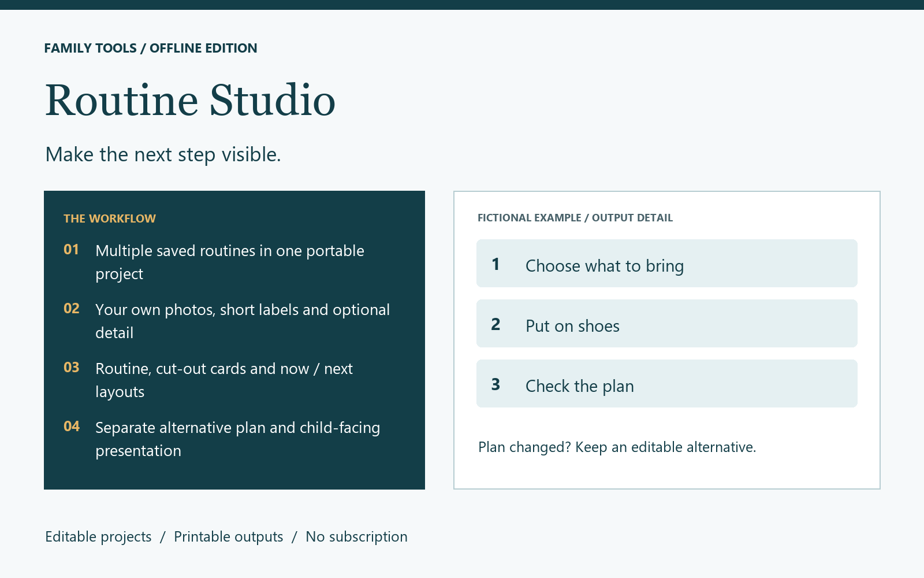Click the 'Make the next step visible.' tagline
This screenshot has height=578, width=924.
coord(163,154)
